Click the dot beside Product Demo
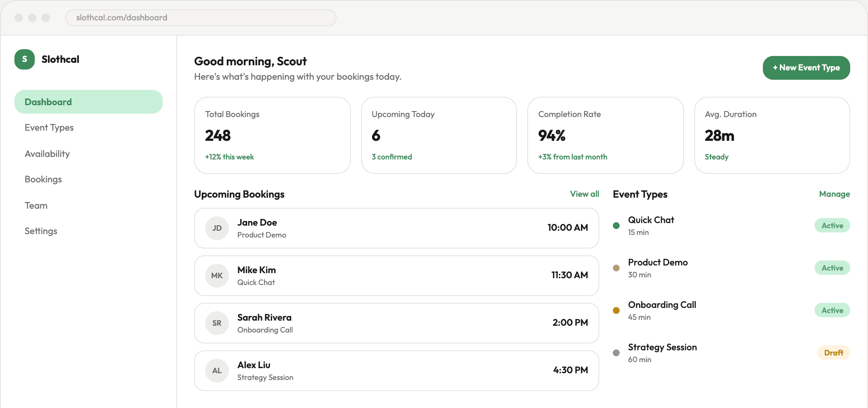Viewport: 868px width, 408px height. (616, 268)
